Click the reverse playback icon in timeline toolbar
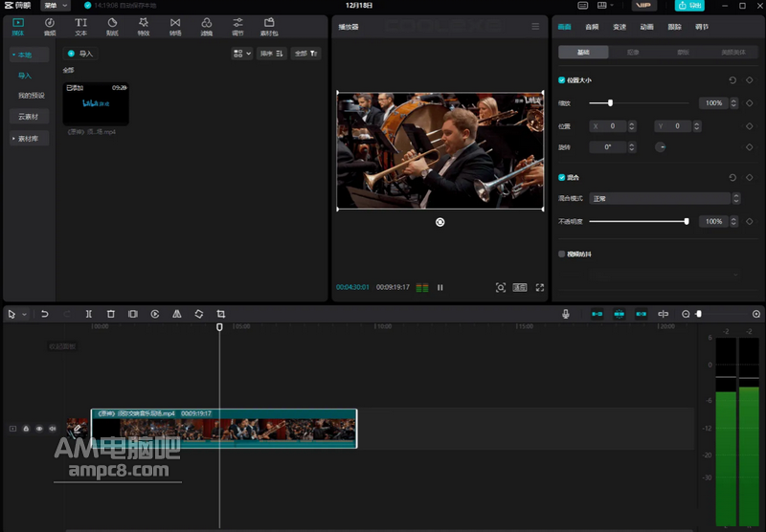 click(155, 314)
